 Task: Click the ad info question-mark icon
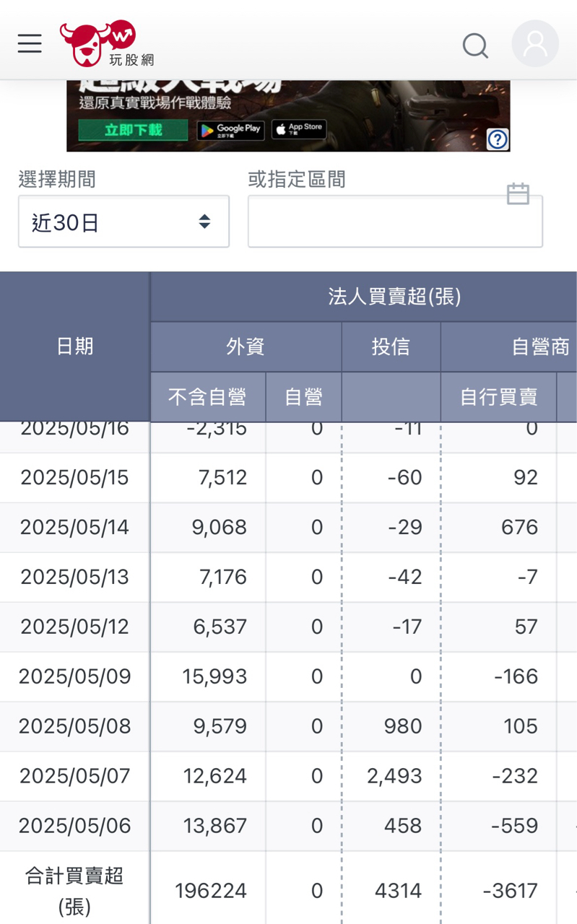click(x=498, y=139)
